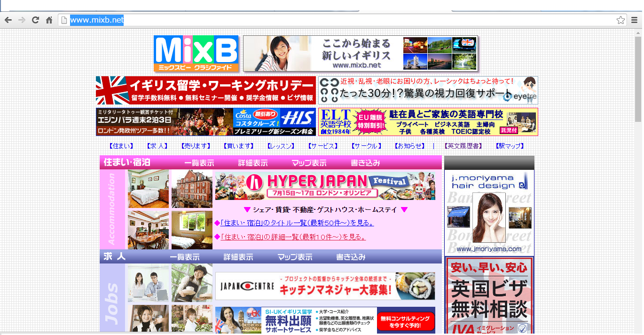Click the scrollbar up arrow
The height and width of the screenshot is (335, 644).
[x=638, y=32]
